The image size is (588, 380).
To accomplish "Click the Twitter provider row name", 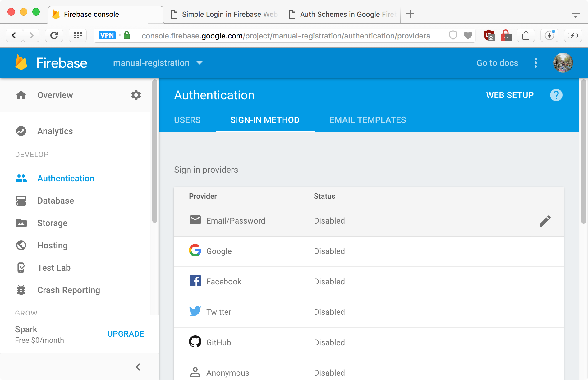I will click(219, 312).
